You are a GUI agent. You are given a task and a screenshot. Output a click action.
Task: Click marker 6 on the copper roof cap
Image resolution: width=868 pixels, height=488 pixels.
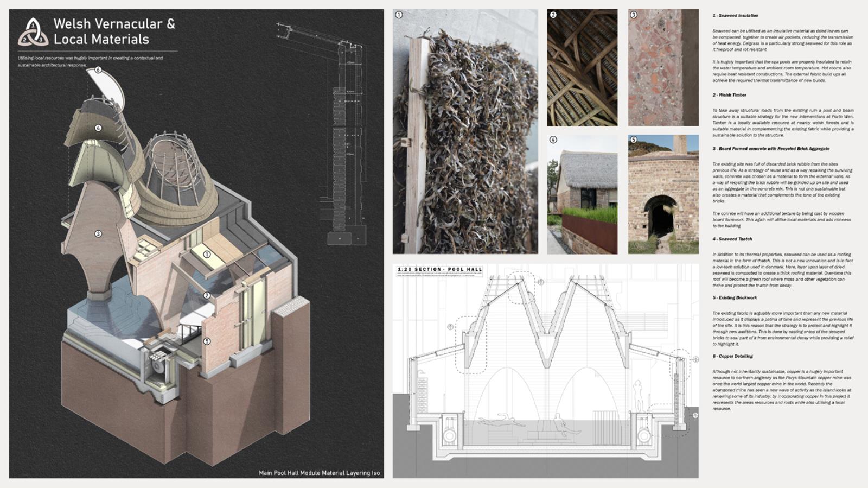(98, 70)
